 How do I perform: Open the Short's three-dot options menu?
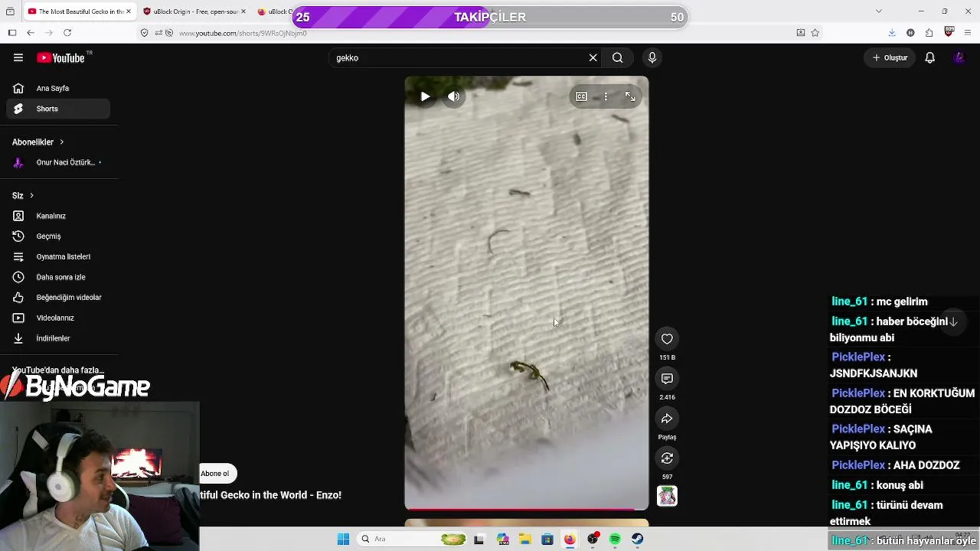606,96
